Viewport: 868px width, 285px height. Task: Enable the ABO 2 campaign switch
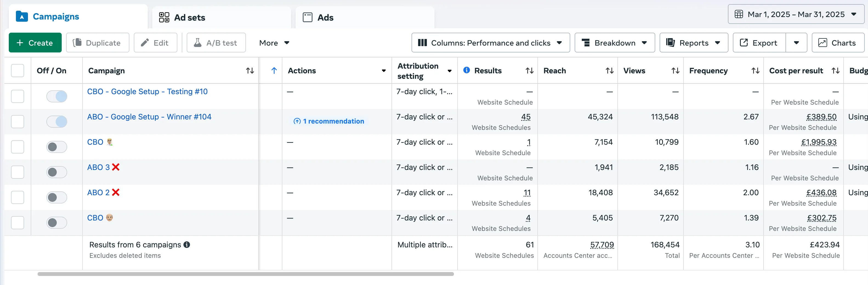(x=56, y=198)
